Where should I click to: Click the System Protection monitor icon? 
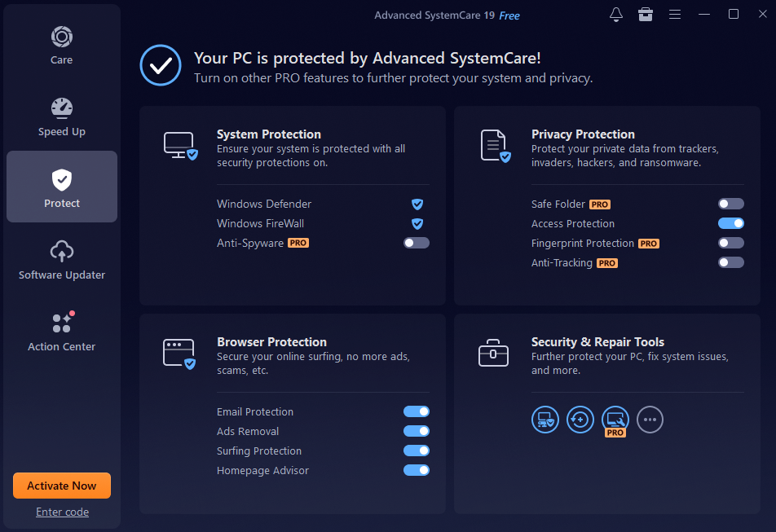tap(180, 146)
